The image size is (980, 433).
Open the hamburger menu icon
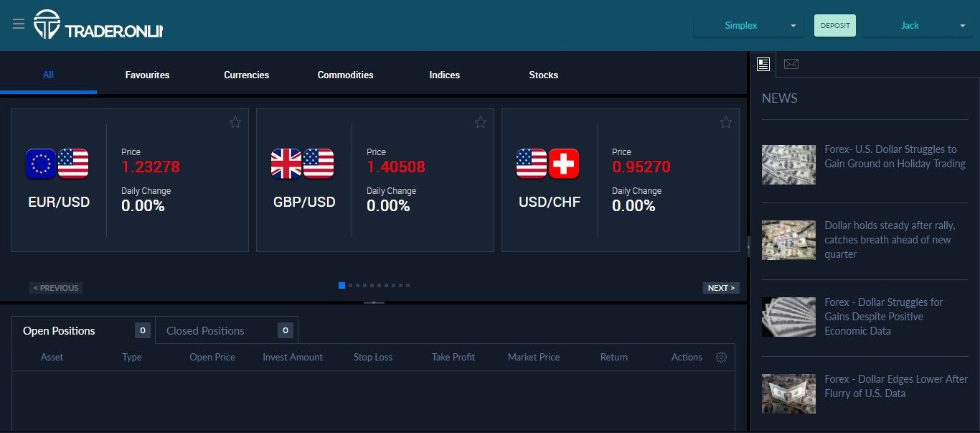click(19, 24)
